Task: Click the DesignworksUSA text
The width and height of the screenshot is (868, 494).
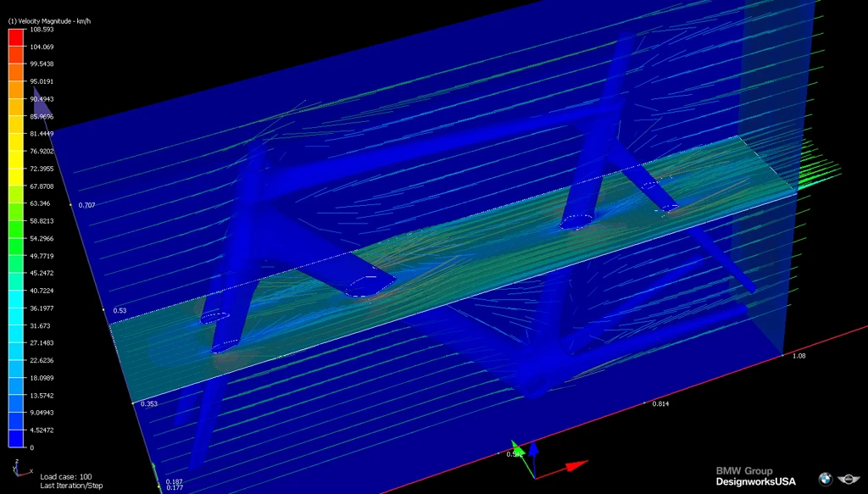Action: click(756, 481)
